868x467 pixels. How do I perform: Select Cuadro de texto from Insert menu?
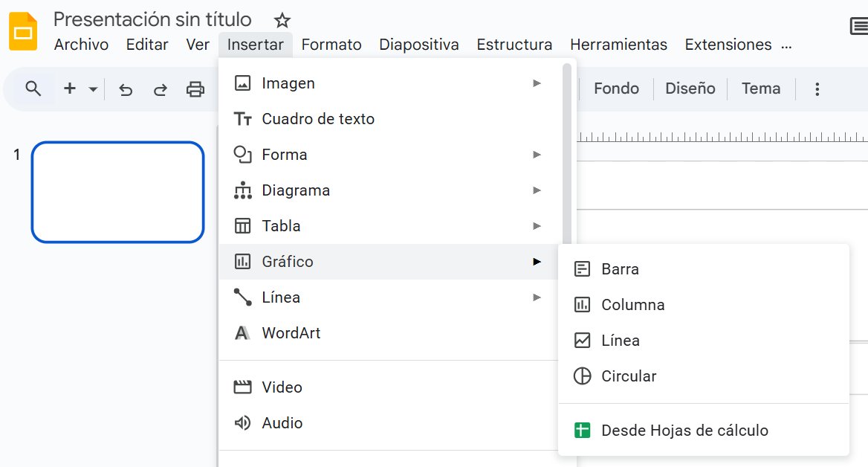coord(318,119)
